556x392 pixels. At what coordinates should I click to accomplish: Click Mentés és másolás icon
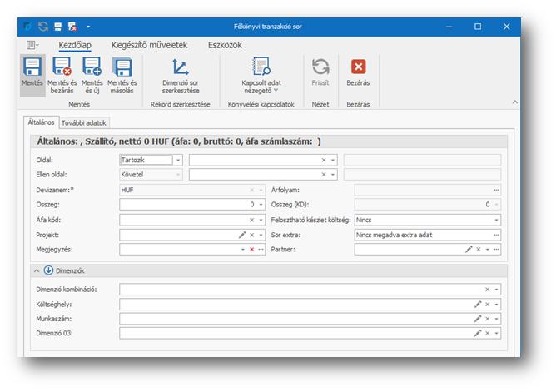point(122,68)
